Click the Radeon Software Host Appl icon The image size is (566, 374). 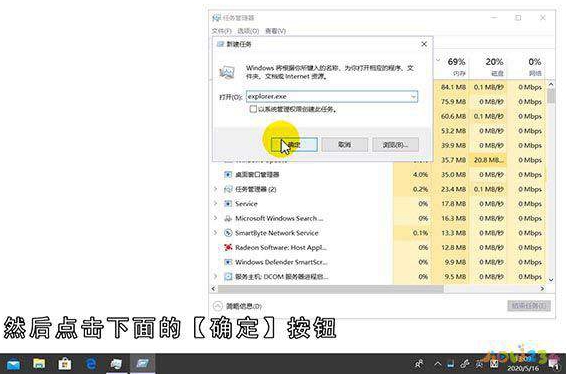[x=228, y=247]
